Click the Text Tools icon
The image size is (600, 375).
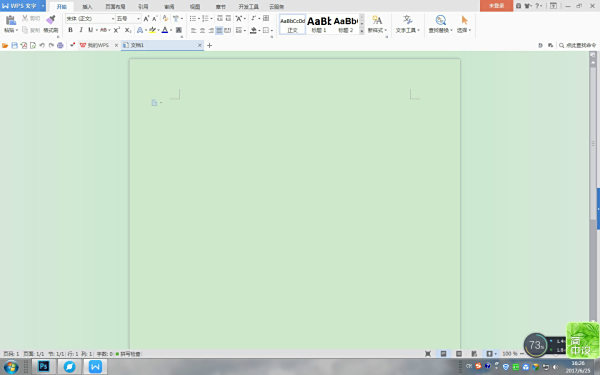pos(408,20)
